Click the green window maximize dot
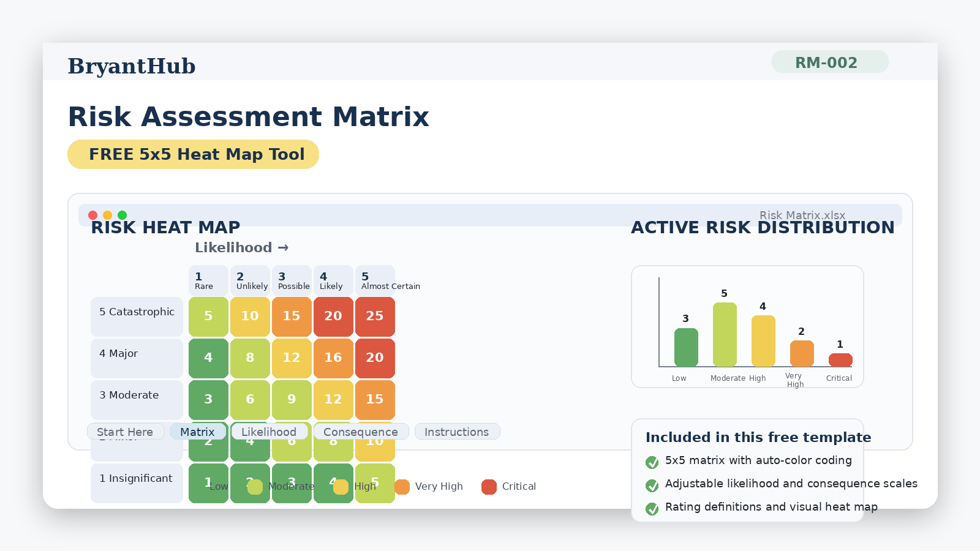Viewport: 980px width, 551px height. [123, 215]
